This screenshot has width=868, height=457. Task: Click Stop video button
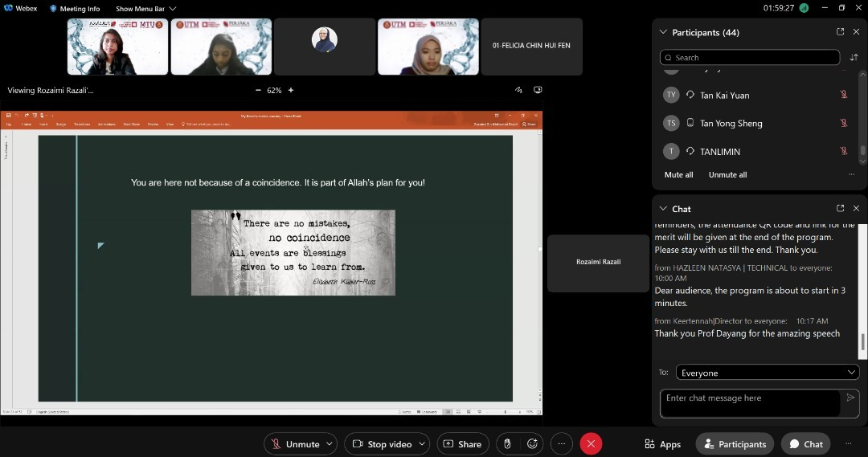(x=382, y=443)
